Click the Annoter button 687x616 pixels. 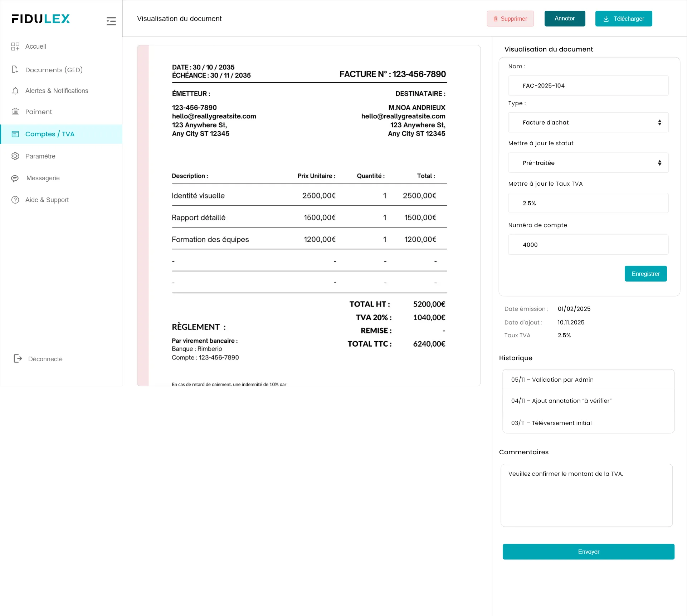[565, 19]
